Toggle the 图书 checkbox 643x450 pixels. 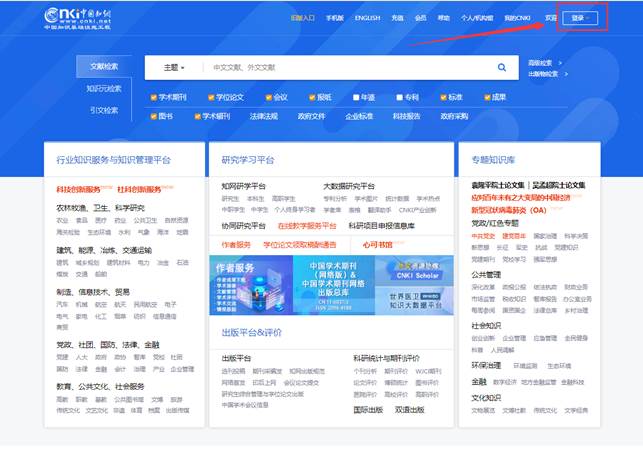pos(153,116)
